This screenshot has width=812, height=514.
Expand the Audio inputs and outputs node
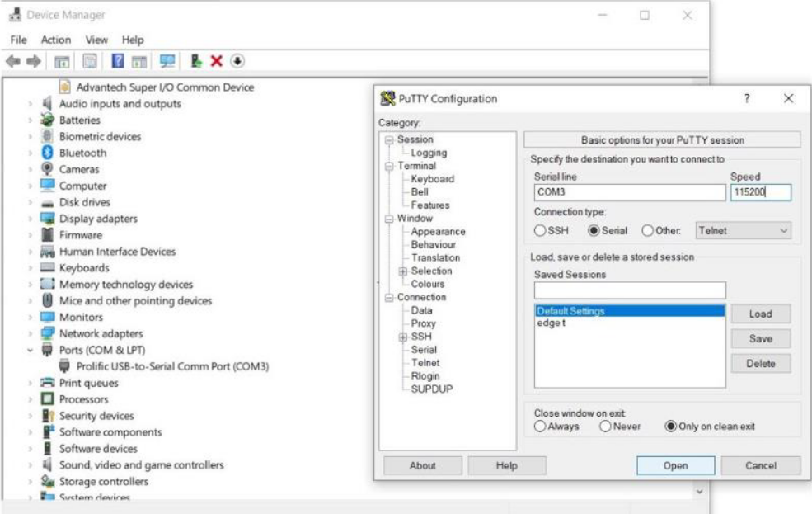30,104
